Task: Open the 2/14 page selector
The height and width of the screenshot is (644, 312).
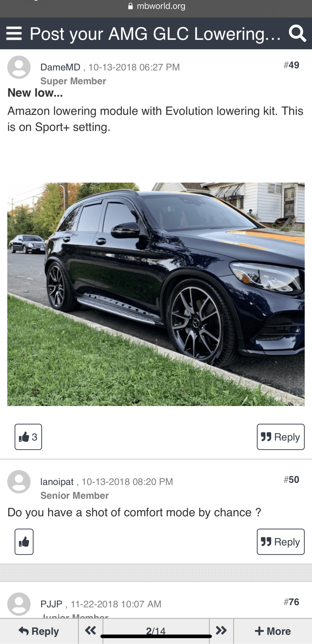Action: pyautogui.click(x=156, y=631)
